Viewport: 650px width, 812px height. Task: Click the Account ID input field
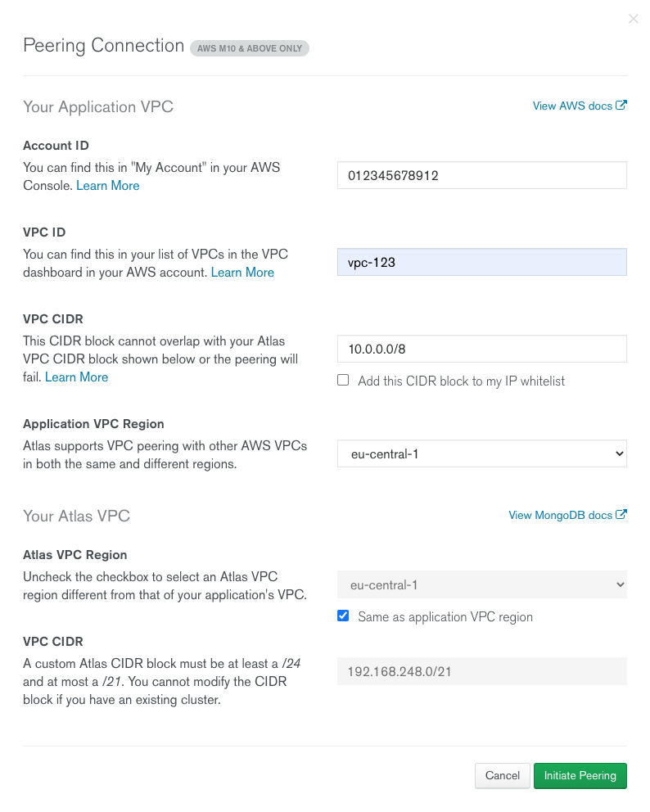(x=481, y=175)
